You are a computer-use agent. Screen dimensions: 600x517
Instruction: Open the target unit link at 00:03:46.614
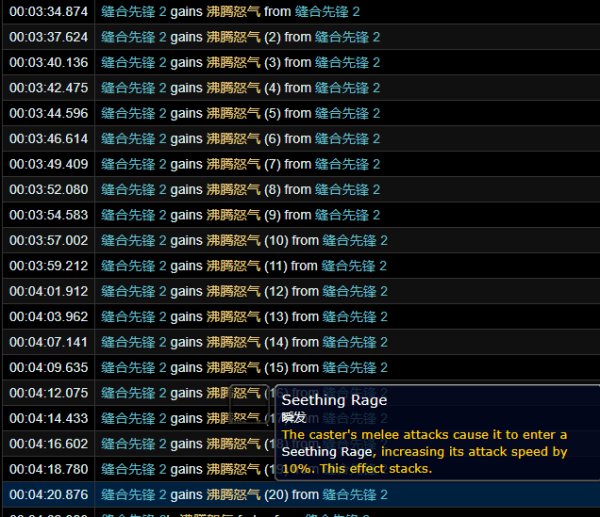tap(348, 139)
